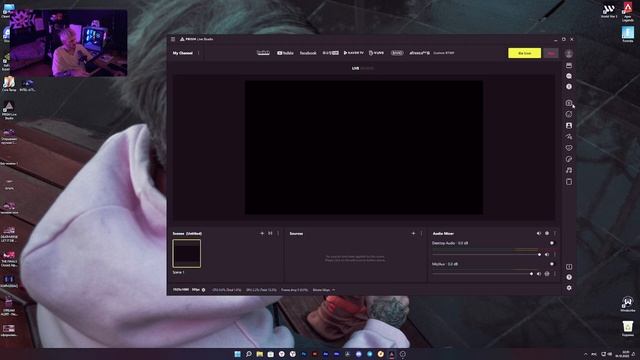Open the help question mark icon
This screenshot has width=640, height=360.
(569, 277)
